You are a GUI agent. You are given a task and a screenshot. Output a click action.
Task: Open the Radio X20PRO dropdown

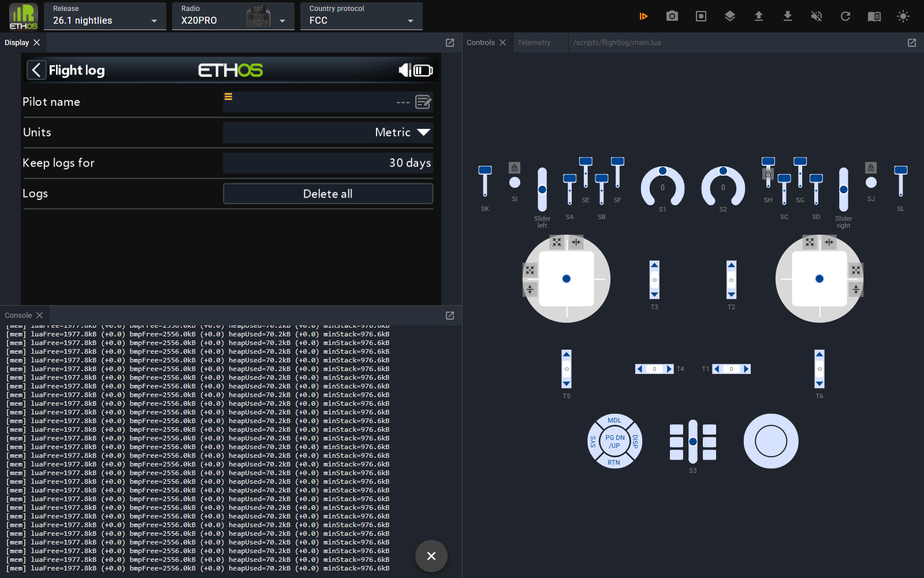click(x=233, y=16)
